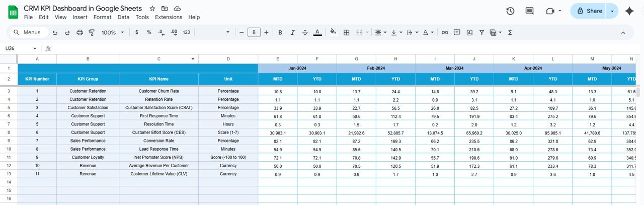Open the functions sigma icon
The width and height of the screenshot is (644, 205).
(x=510, y=32)
